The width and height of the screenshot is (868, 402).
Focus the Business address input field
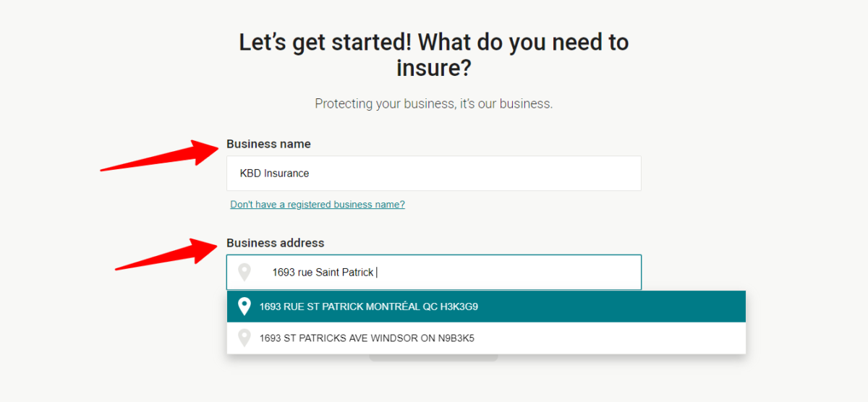pyautogui.click(x=434, y=273)
